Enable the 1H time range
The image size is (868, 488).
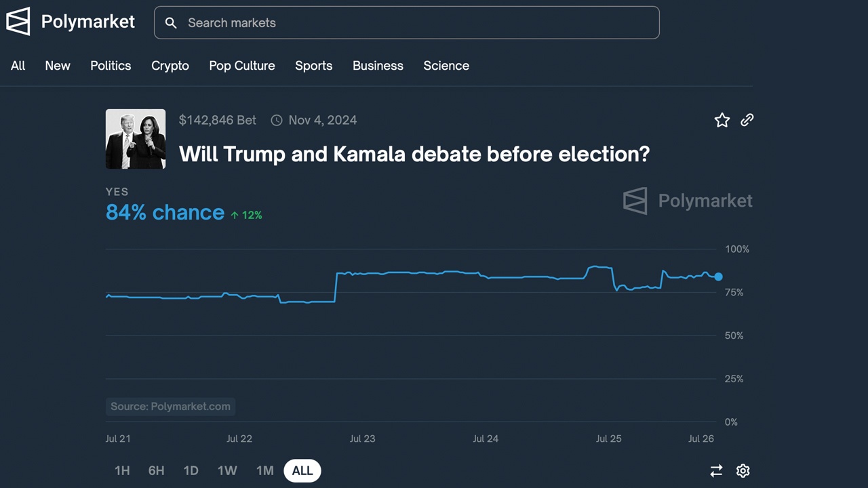point(122,470)
